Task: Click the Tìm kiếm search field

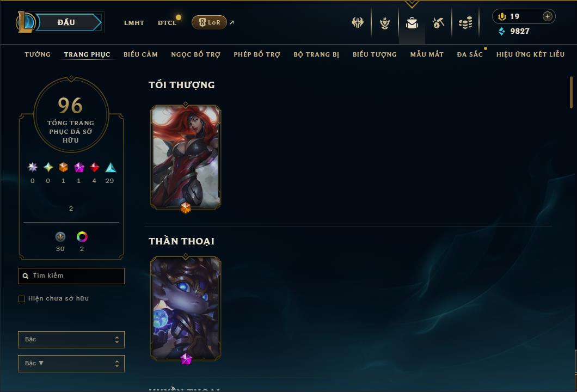Action: pyautogui.click(x=71, y=275)
